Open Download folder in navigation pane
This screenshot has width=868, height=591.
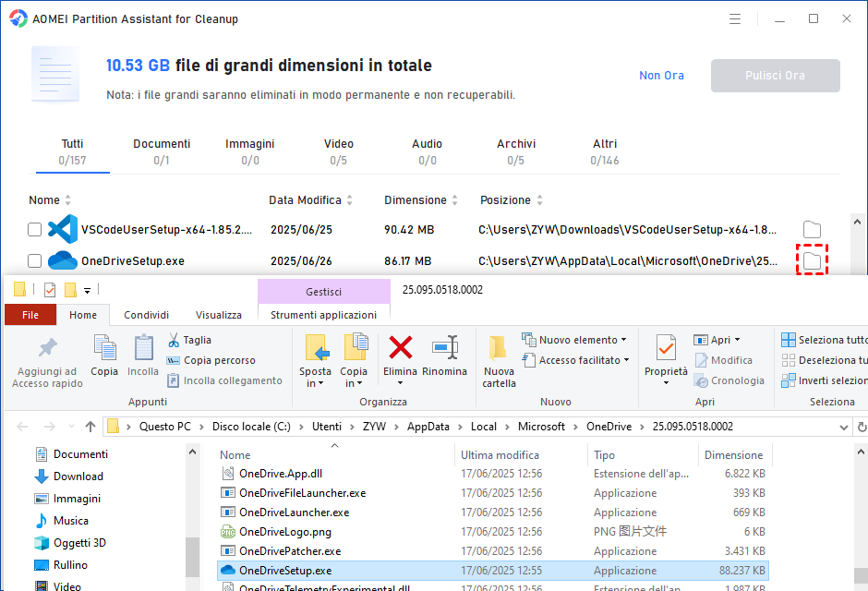(x=69, y=476)
